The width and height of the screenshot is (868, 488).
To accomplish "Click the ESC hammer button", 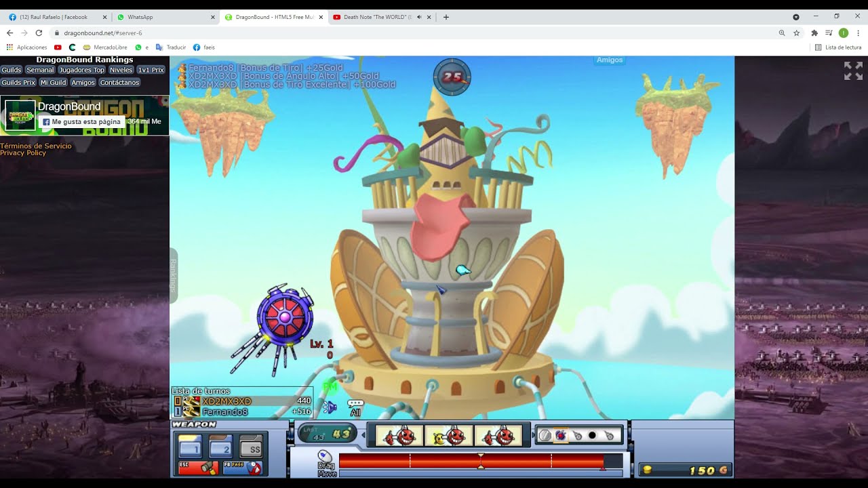I will (x=198, y=468).
